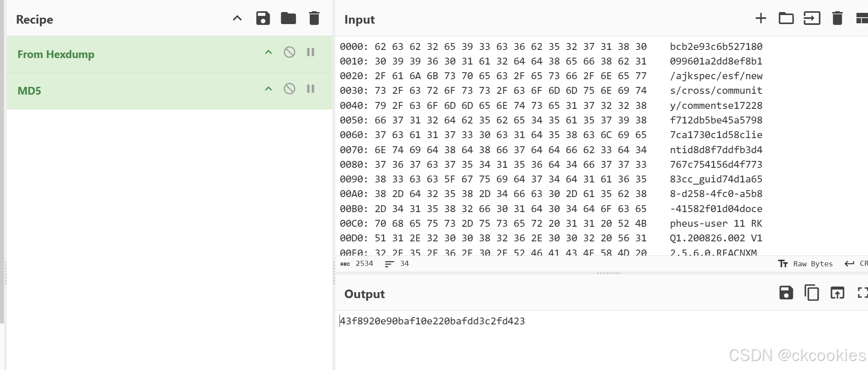The width and height of the screenshot is (868, 370).
Task: Click the MD5 hash 43f8920e90baf10e220bafdd3c2fd423
Action: click(432, 321)
